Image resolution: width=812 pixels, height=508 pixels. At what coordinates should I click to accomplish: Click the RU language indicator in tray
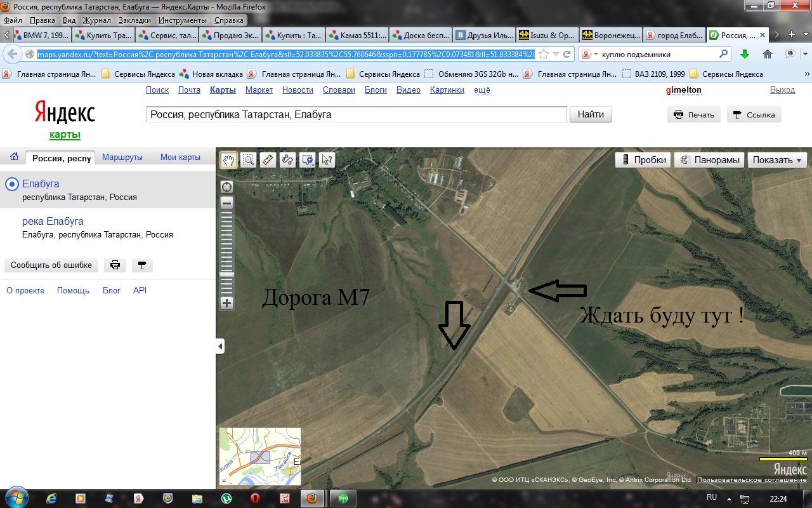tap(712, 497)
